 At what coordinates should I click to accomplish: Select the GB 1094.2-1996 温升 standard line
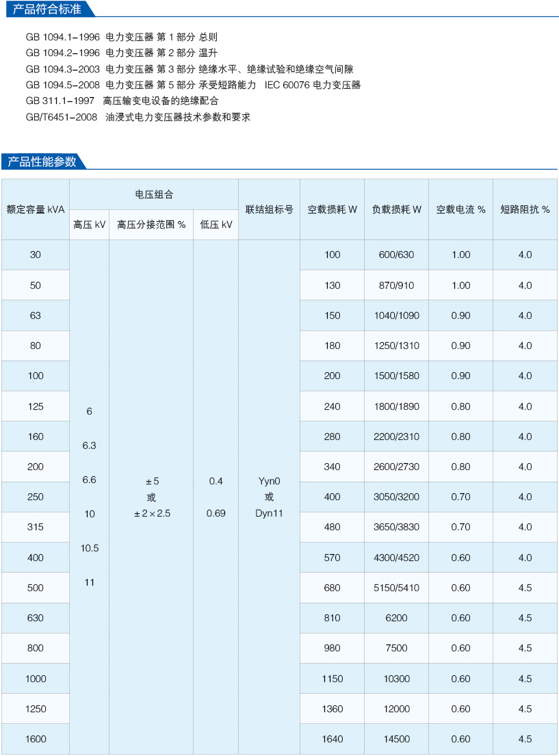[x=121, y=53]
